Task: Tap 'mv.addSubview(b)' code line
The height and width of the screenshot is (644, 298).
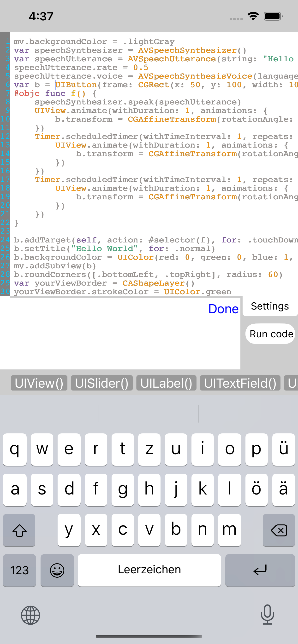Action: pos(55,266)
